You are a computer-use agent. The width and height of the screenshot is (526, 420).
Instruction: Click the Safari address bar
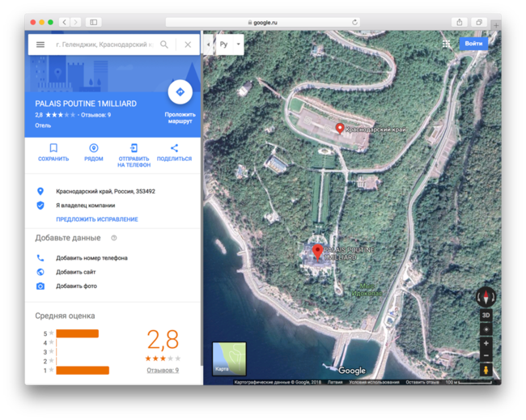262,23
